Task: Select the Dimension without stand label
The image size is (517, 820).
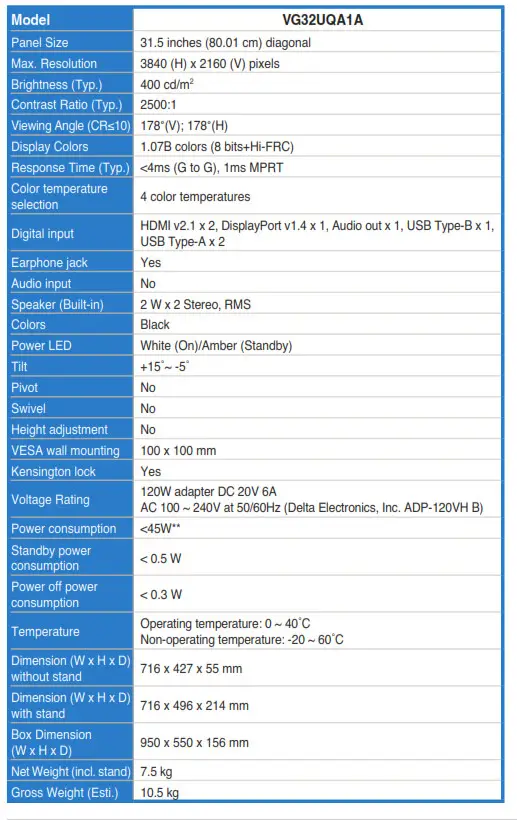Action: 71,669
